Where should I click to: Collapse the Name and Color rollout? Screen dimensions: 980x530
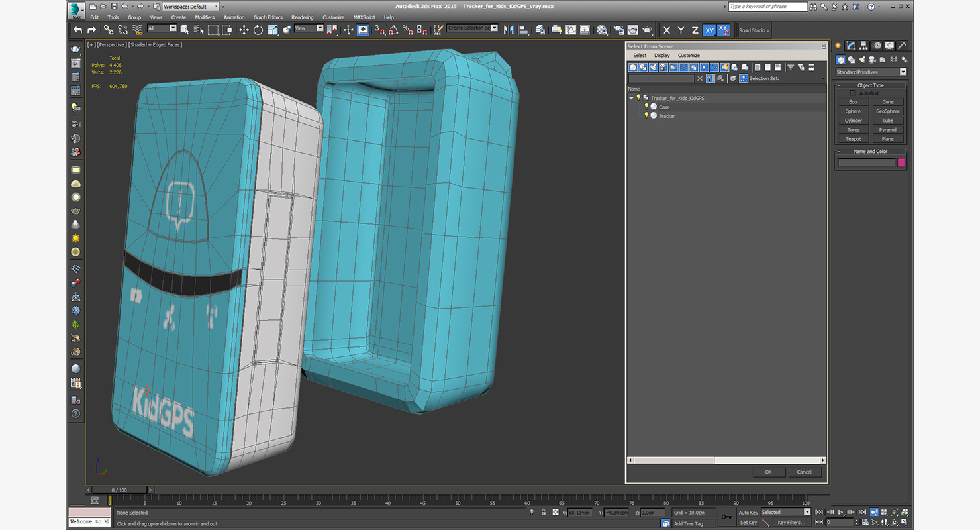tap(870, 152)
